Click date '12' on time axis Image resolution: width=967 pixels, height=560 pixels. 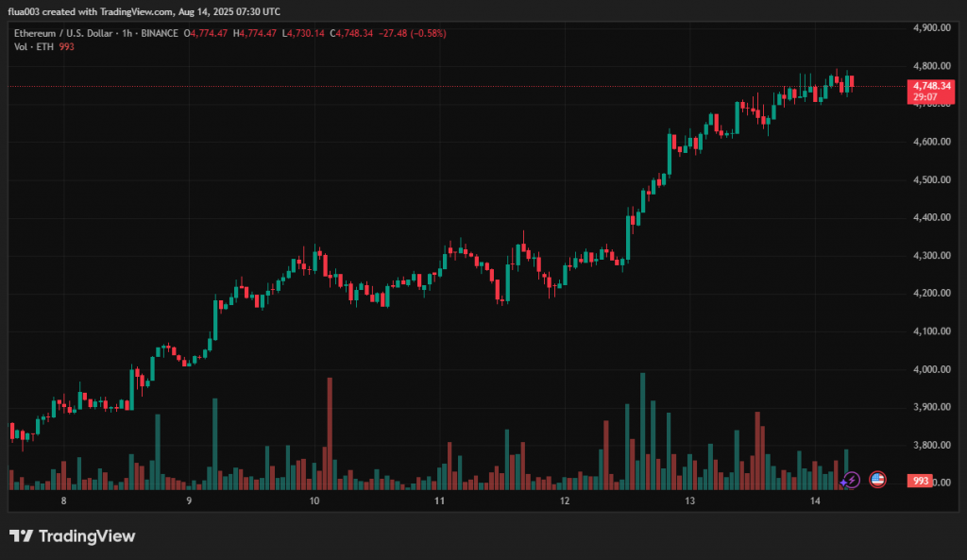(x=565, y=501)
